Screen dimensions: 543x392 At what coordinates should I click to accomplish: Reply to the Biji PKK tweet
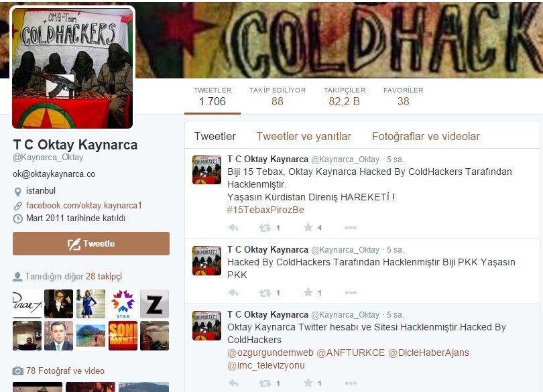point(233,293)
